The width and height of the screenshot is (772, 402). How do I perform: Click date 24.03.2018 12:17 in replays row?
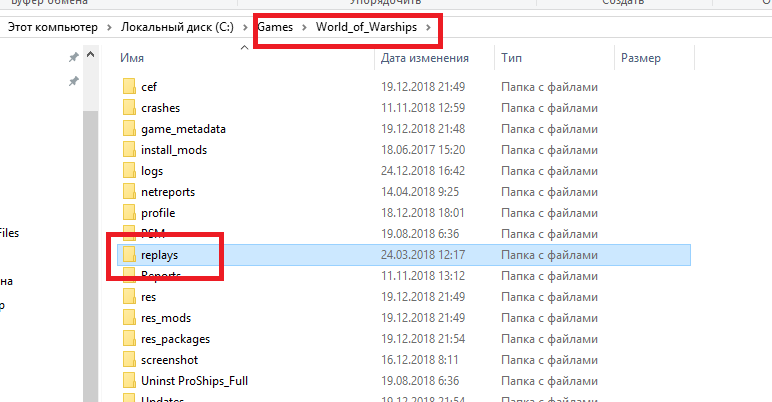pyautogui.click(x=423, y=255)
